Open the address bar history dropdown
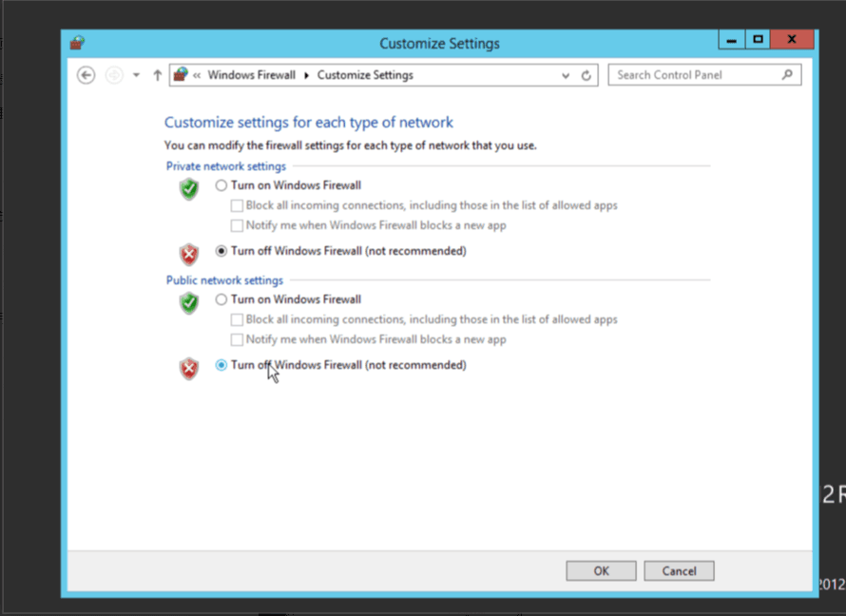 point(566,75)
